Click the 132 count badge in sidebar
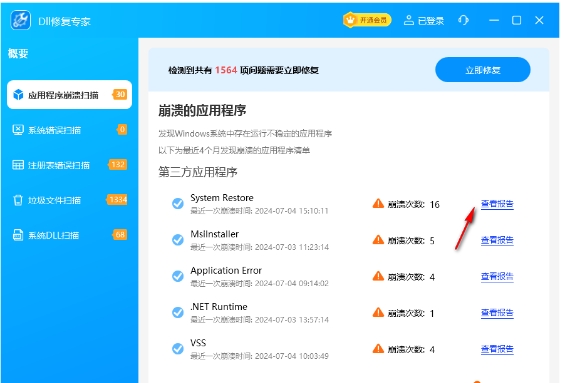 [118, 164]
